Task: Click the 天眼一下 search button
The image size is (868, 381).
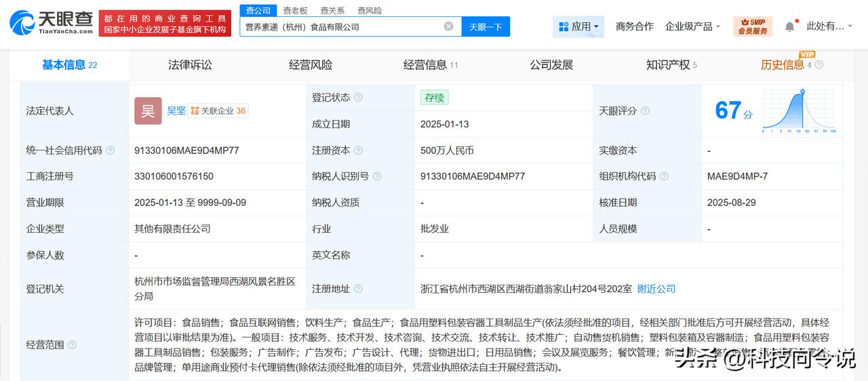Action: click(486, 26)
